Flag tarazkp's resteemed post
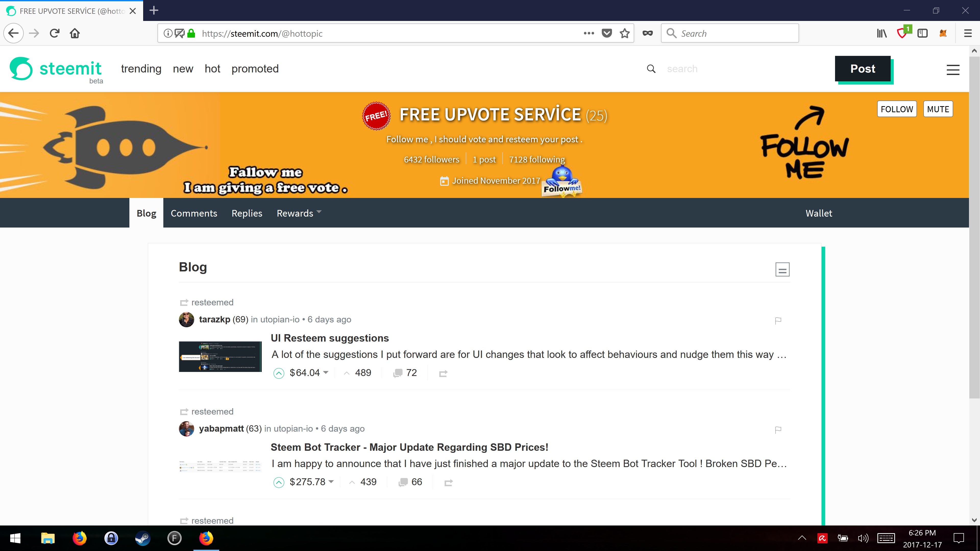The image size is (980, 551). pos(778,321)
